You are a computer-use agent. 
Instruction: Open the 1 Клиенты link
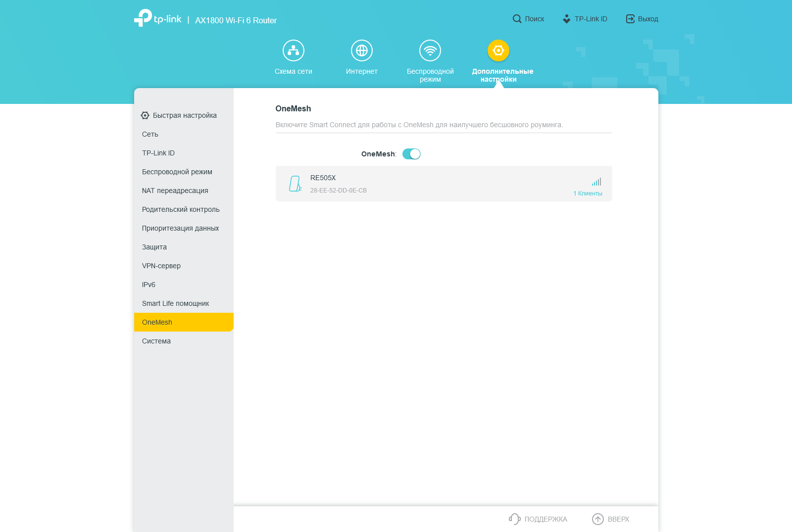click(x=588, y=193)
